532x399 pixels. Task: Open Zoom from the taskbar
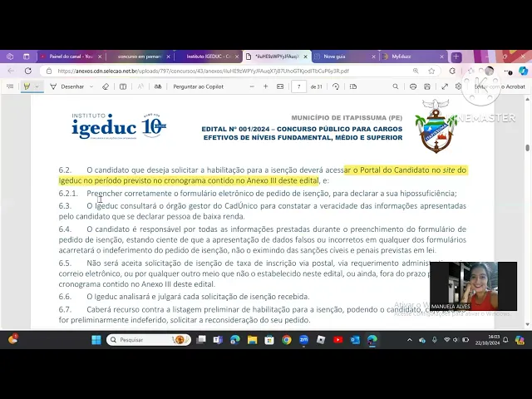click(x=303, y=340)
